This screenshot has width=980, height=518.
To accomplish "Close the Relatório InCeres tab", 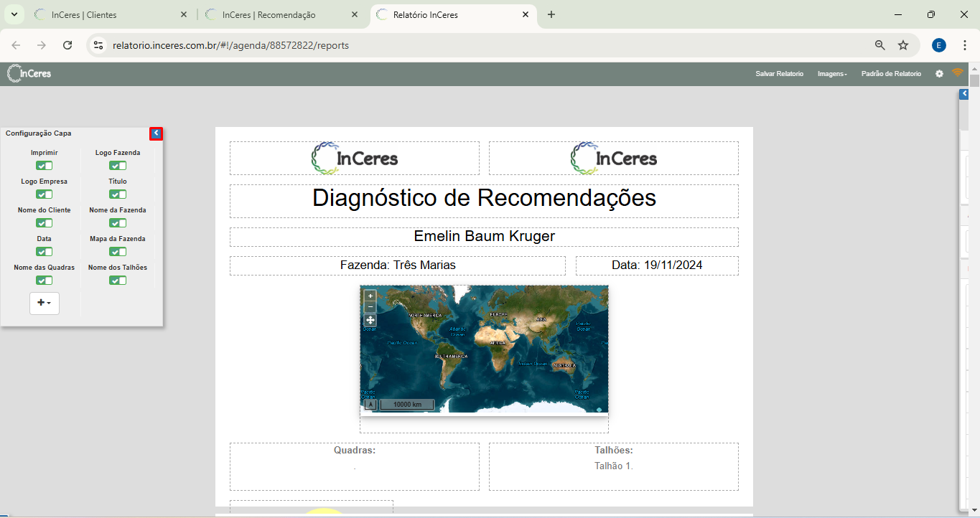I will [x=526, y=14].
